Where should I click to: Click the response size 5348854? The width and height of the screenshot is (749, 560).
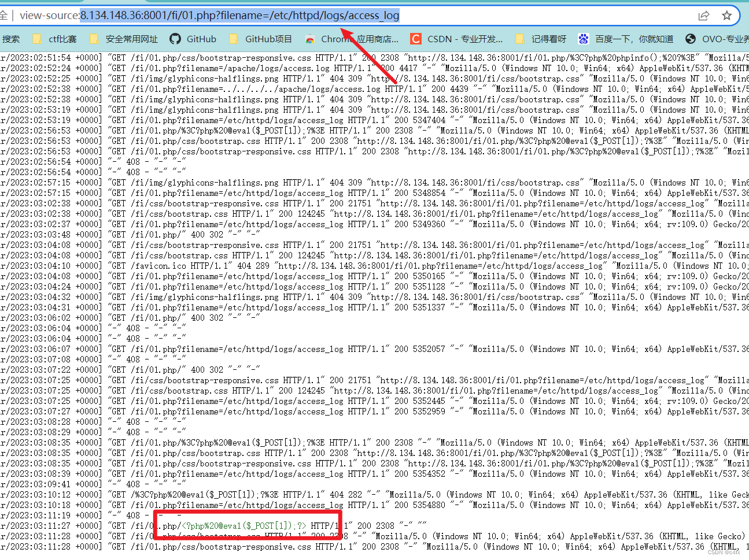(x=429, y=193)
